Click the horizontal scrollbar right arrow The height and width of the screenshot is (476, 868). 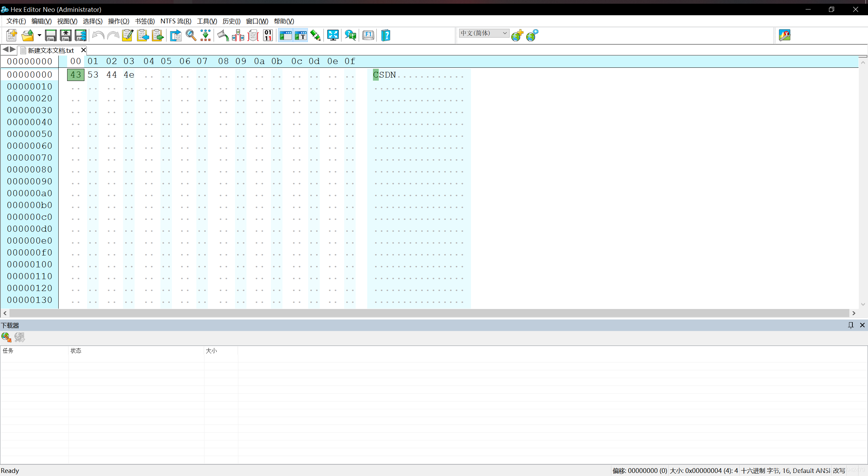click(854, 313)
